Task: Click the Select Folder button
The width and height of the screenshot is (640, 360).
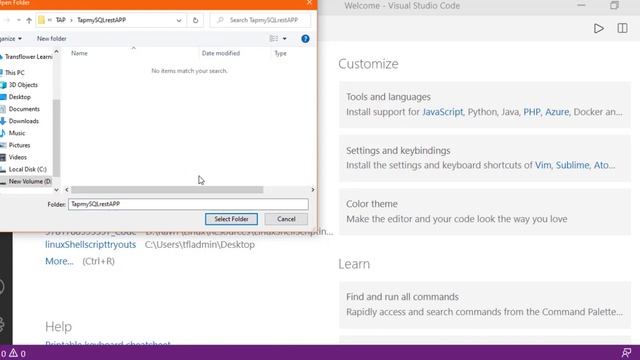Action: click(x=231, y=219)
